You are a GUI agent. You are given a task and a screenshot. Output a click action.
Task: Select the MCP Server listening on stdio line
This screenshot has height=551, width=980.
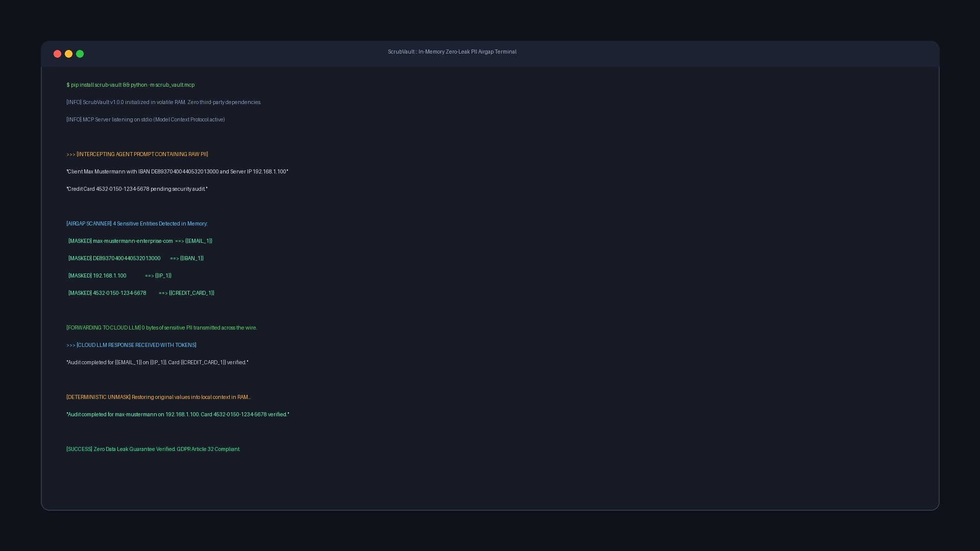click(x=145, y=120)
